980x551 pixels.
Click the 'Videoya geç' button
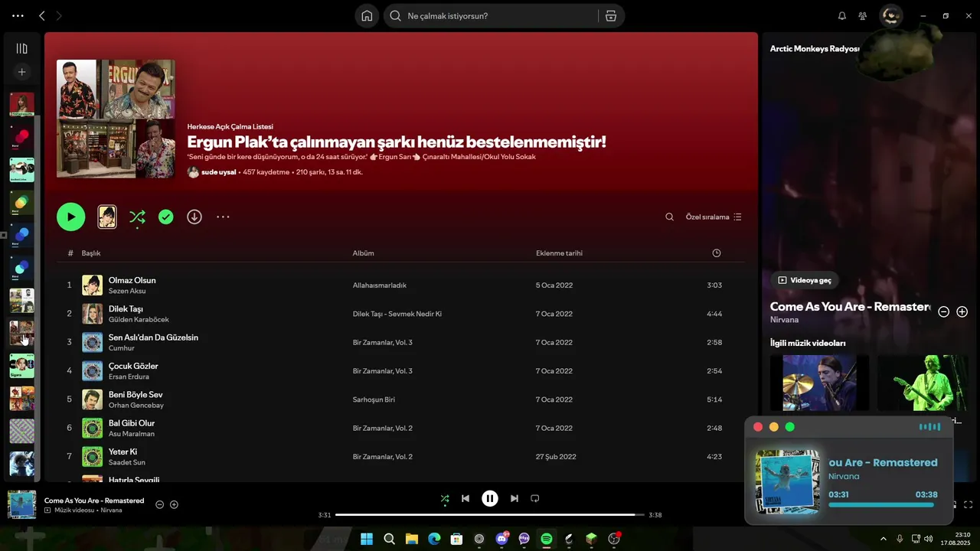tap(805, 280)
